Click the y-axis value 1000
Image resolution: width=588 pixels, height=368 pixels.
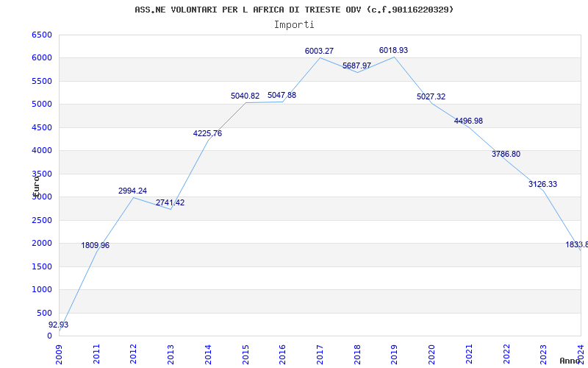42,290
